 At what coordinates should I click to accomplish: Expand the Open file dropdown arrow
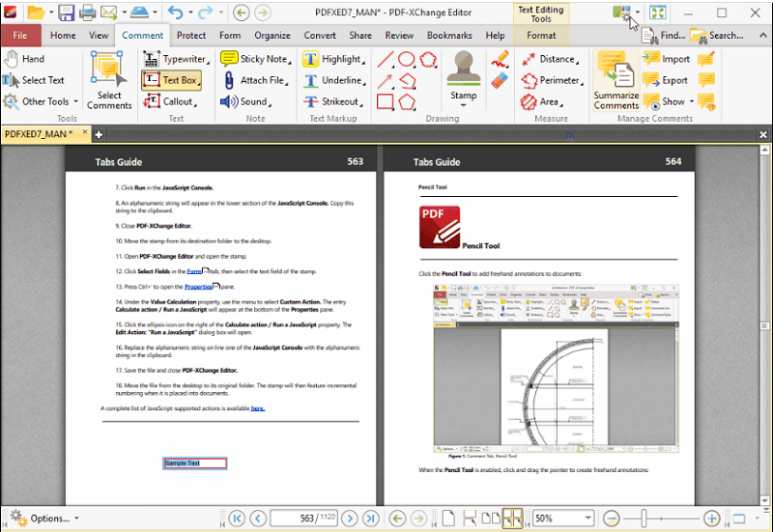[51, 13]
